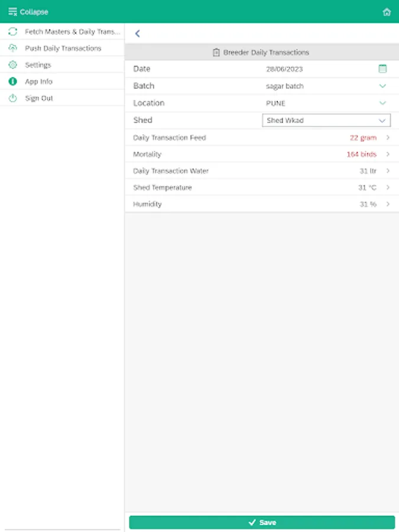Screen dimensions: 399x532
Task: Click the Fetch Masters sync icon
Action: pyautogui.click(x=12, y=32)
